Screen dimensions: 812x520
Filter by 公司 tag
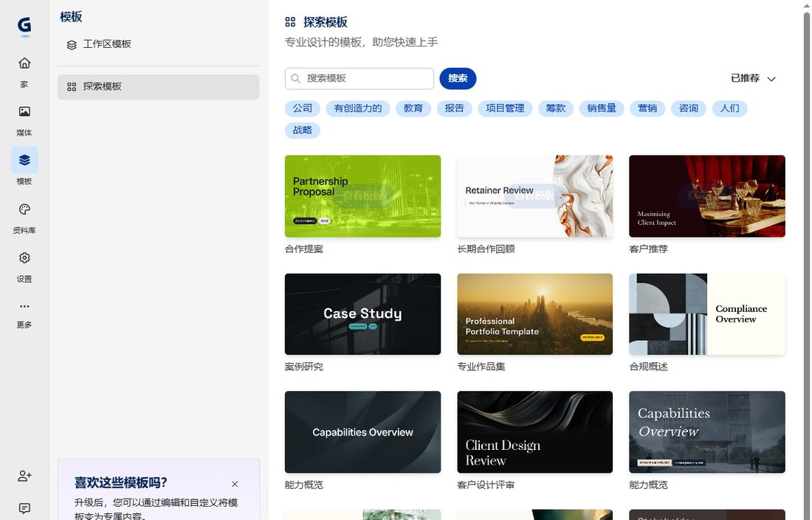[303, 108]
